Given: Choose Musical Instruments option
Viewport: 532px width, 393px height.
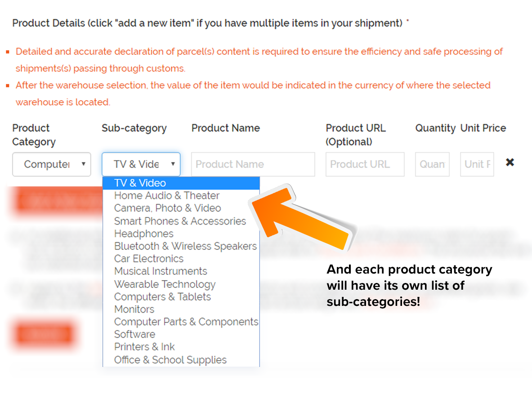Looking at the screenshot, I should tap(181, 271).
